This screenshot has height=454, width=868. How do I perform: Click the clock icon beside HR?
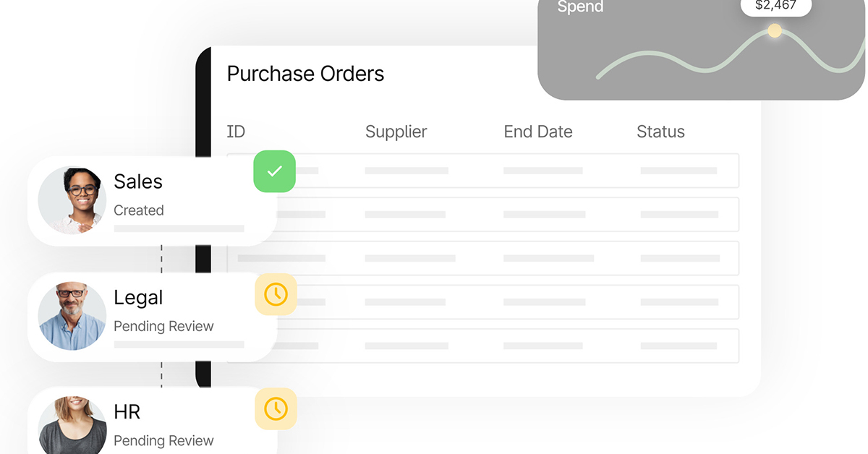click(276, 408)
